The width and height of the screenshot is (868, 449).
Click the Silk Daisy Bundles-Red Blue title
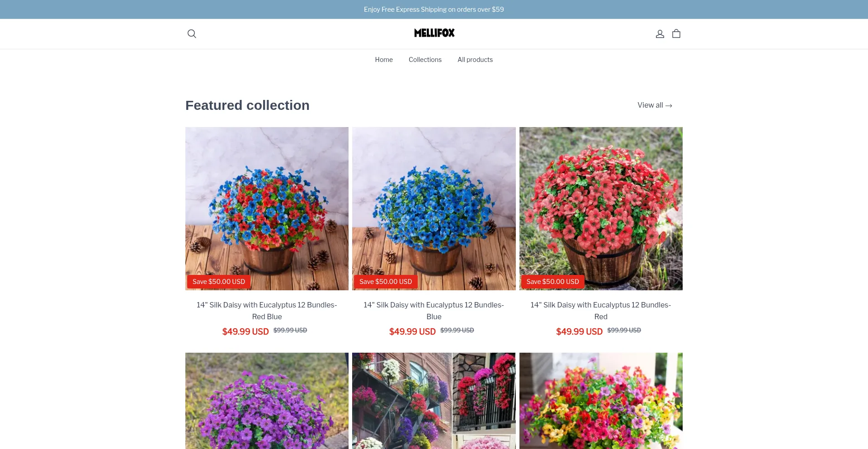click(267, 311)
